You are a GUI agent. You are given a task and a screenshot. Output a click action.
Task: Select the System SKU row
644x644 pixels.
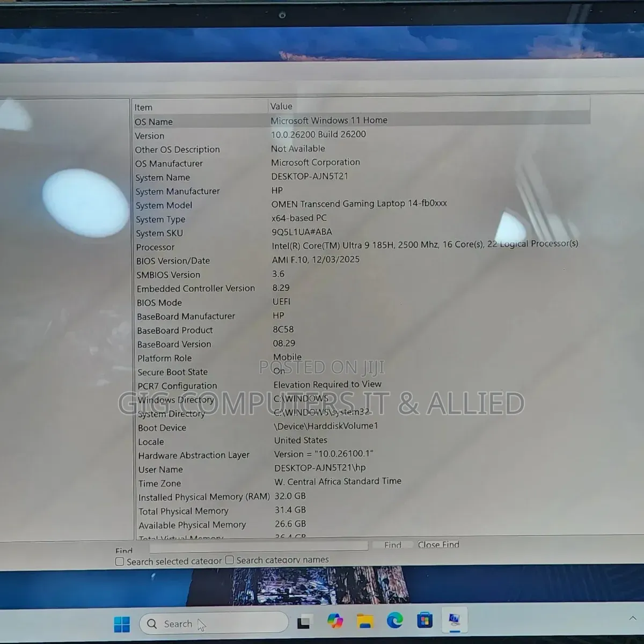tap(362, 232)
